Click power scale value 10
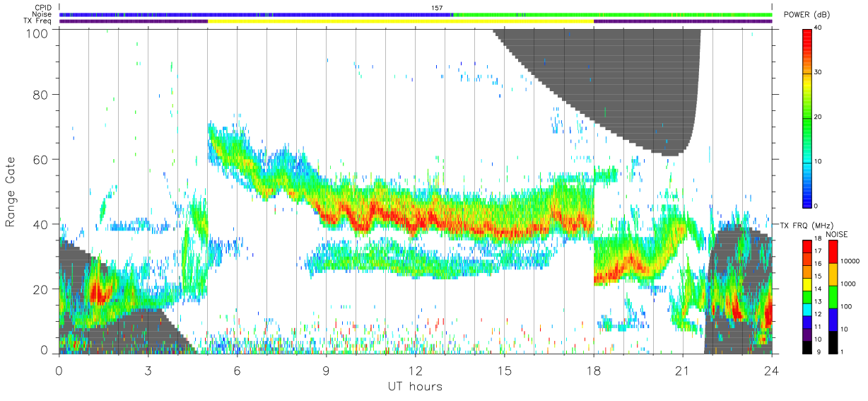The width and height of the screenshot is (868, 401). point(819,161)
